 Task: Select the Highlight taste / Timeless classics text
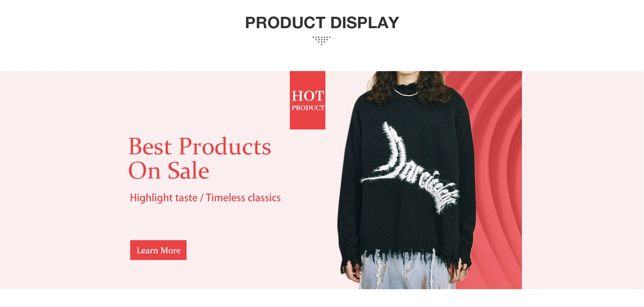coord(205,198)
